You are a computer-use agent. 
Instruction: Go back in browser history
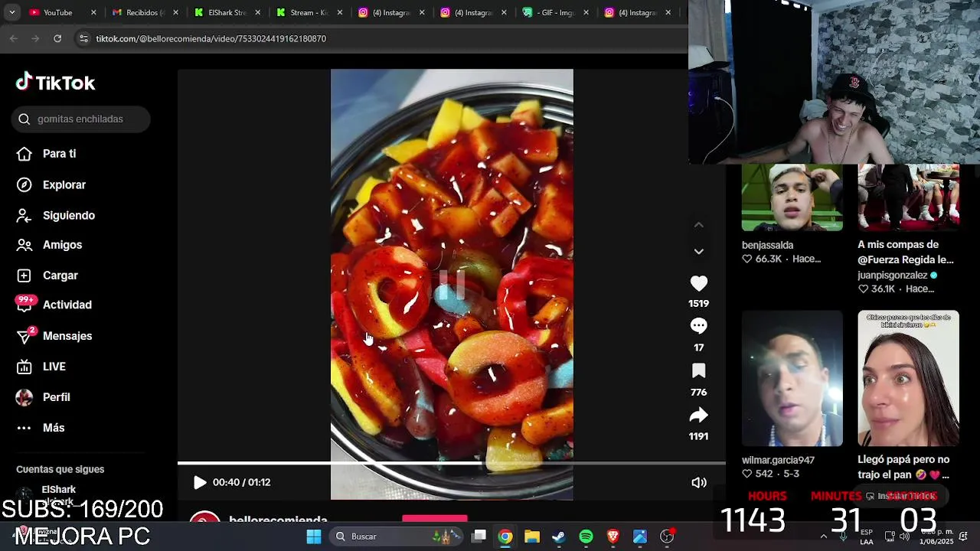pos(14,38)
